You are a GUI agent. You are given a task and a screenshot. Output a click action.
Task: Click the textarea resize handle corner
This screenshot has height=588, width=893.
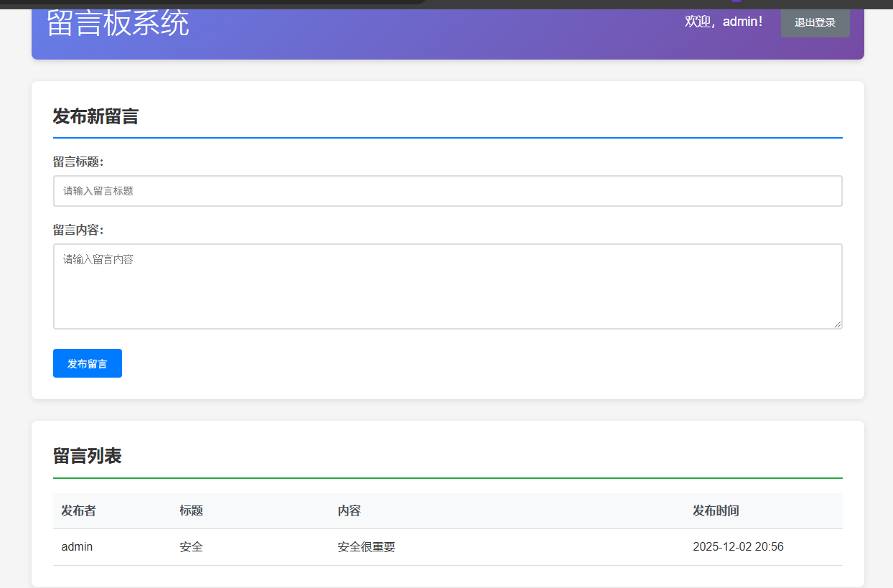pos(838,325)
